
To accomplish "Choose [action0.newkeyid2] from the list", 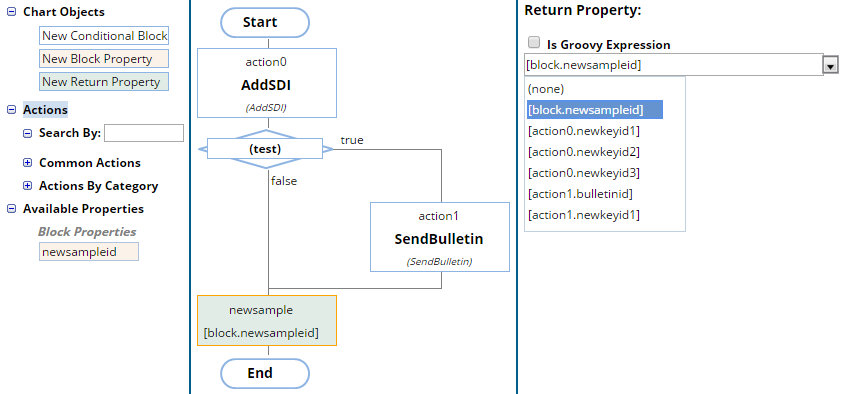I will pyautogui.click(x=583, y=152).
